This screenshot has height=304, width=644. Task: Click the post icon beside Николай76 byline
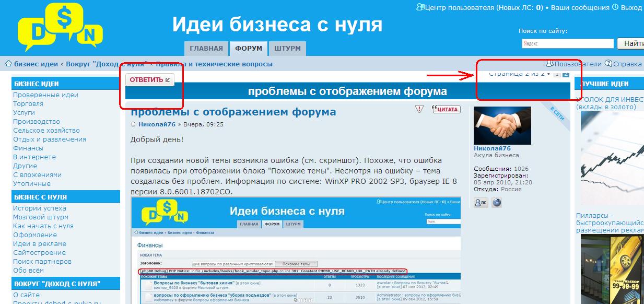(134, 125)
